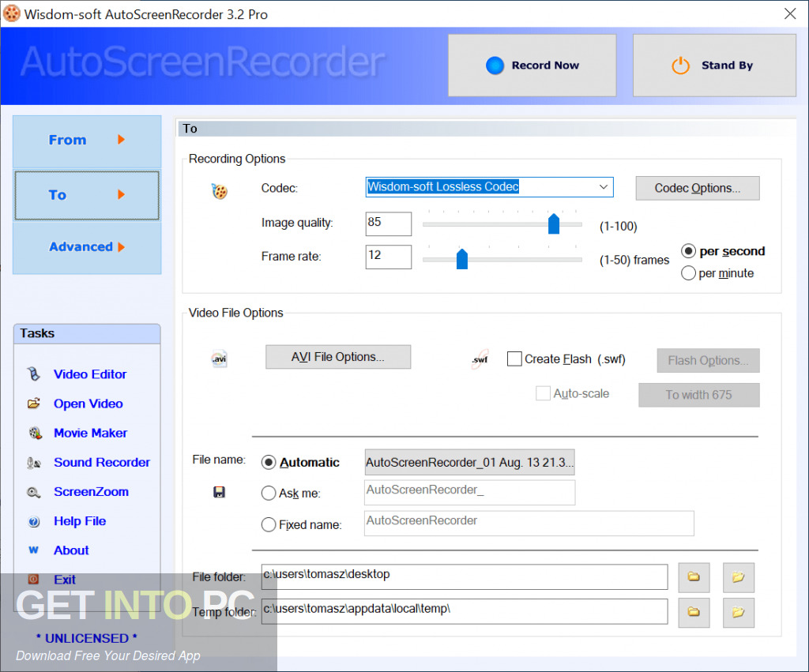Image resolution: width=809 pixels, height=672 pixels.
Task: Select Fixed name file option
Action: click(269, 524)
